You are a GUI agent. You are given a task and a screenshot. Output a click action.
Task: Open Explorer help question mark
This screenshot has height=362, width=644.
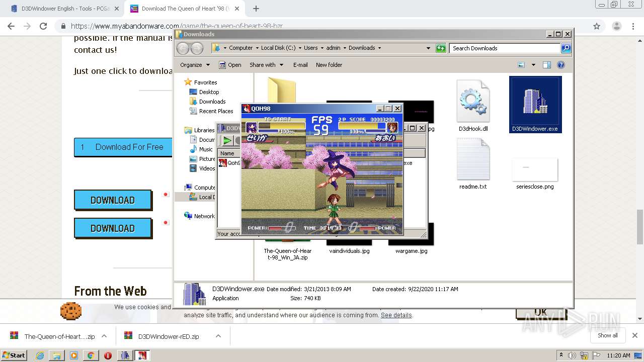[x=561, y=65]
